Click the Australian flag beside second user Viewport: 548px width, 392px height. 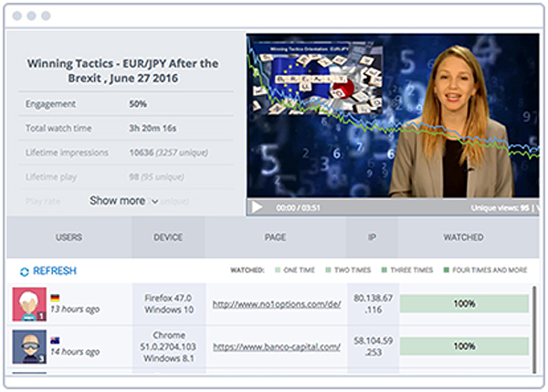coord(56,340)
